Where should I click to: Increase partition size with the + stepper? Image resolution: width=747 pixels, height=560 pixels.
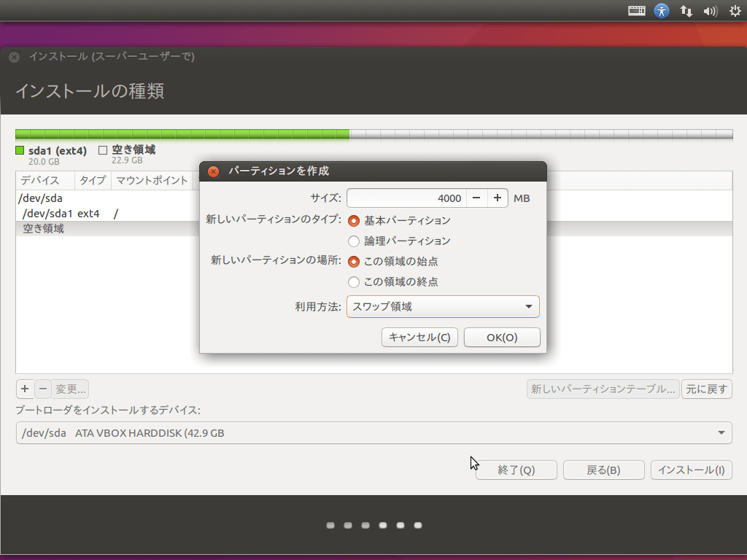click(498, 198)
